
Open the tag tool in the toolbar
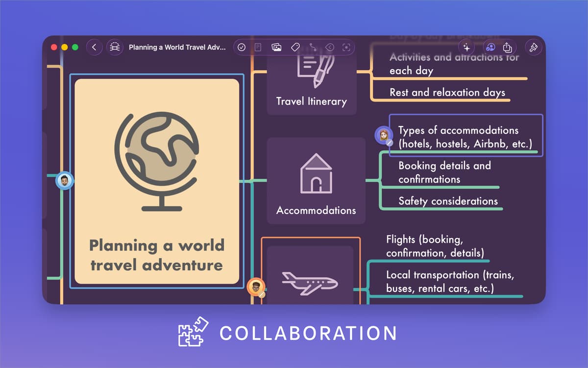pyautogui.click(x=295, y=48)
